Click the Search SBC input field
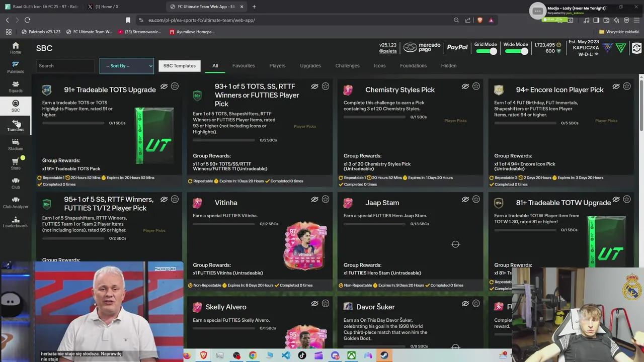The height and width of the screenshot is (362, 644). 65,66
